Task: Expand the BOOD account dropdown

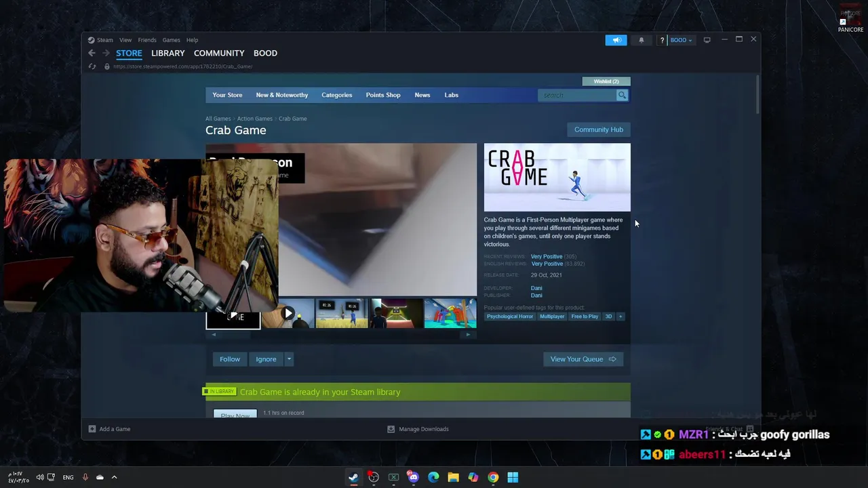Action: [682, 40]
